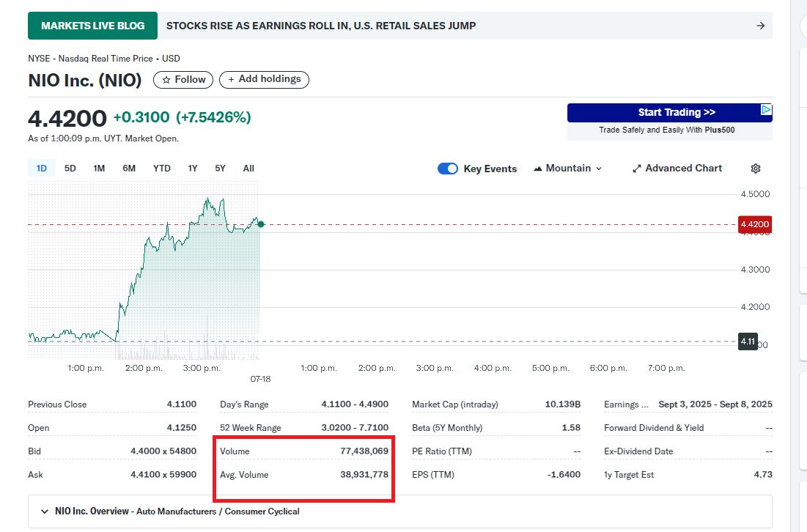Open the stocks rise earnings headline
807x532 pixels.
[x=321, y=26]
